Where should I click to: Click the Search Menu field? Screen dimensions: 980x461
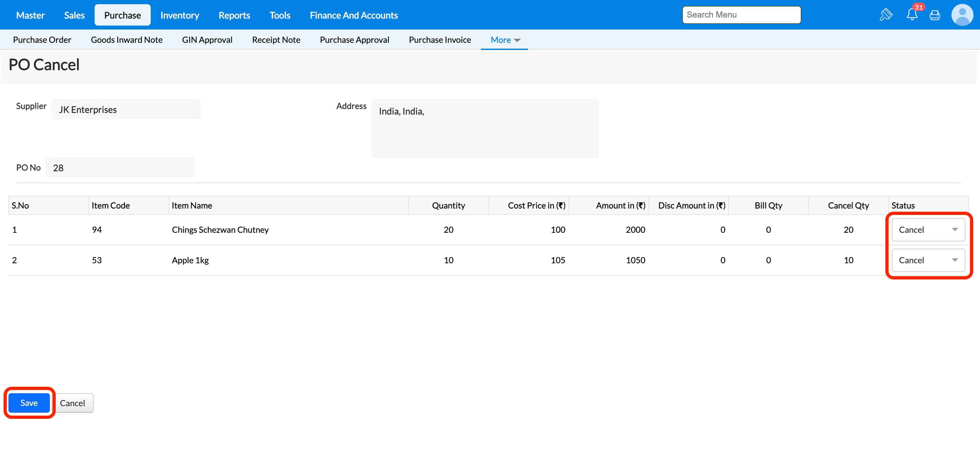click(741, 15)
